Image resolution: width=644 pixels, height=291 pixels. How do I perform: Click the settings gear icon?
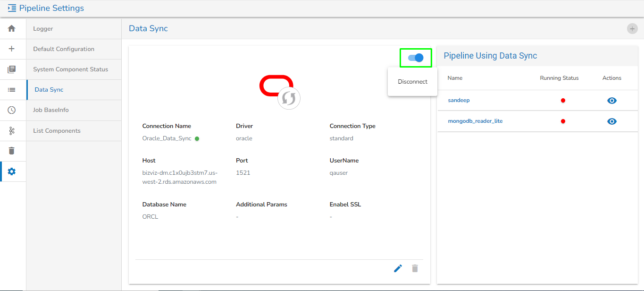(12, 171)
